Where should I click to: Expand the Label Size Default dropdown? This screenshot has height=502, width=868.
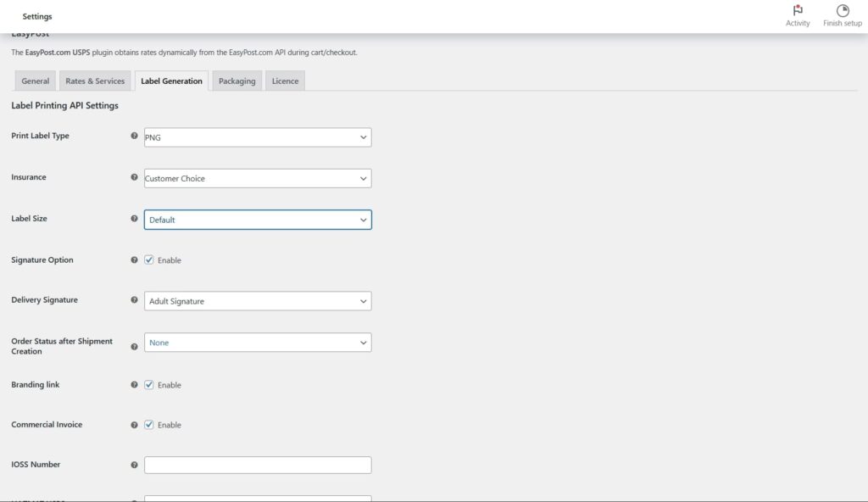click(x=258, y=220)
